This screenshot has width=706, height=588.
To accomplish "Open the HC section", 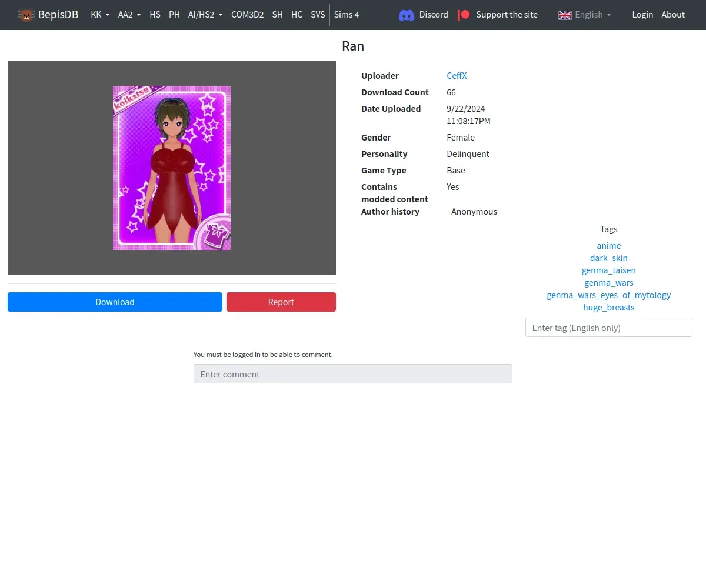I will point(297,15).
